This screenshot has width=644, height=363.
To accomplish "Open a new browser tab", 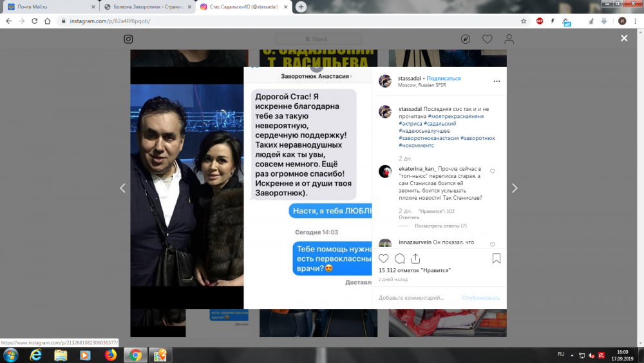I will point(301,7).
